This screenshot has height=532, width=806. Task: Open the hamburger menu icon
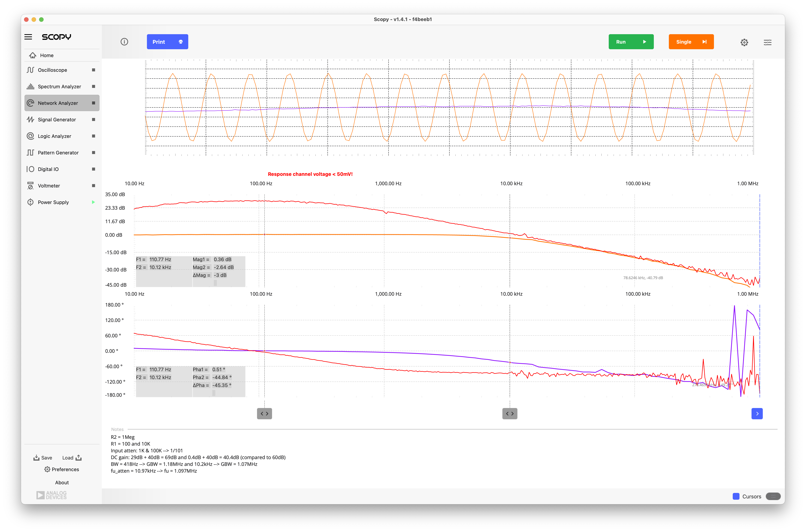pyautogui.click(x=28, y=37)
